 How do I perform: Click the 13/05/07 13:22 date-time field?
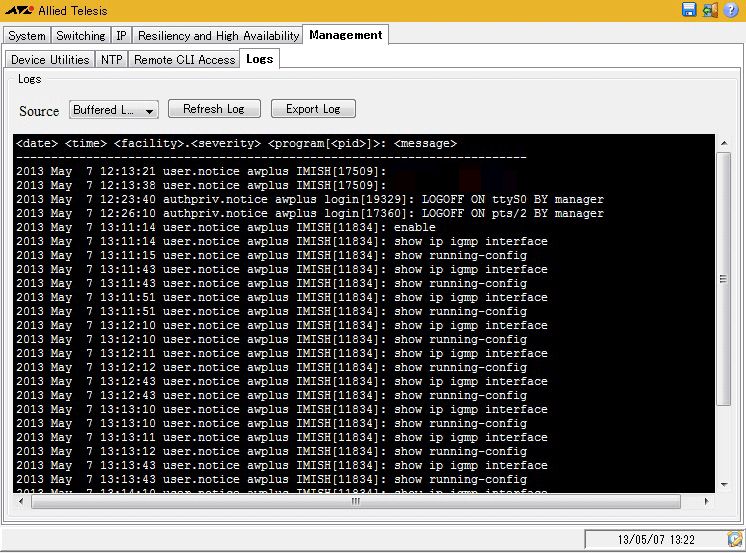coord(656,540)
